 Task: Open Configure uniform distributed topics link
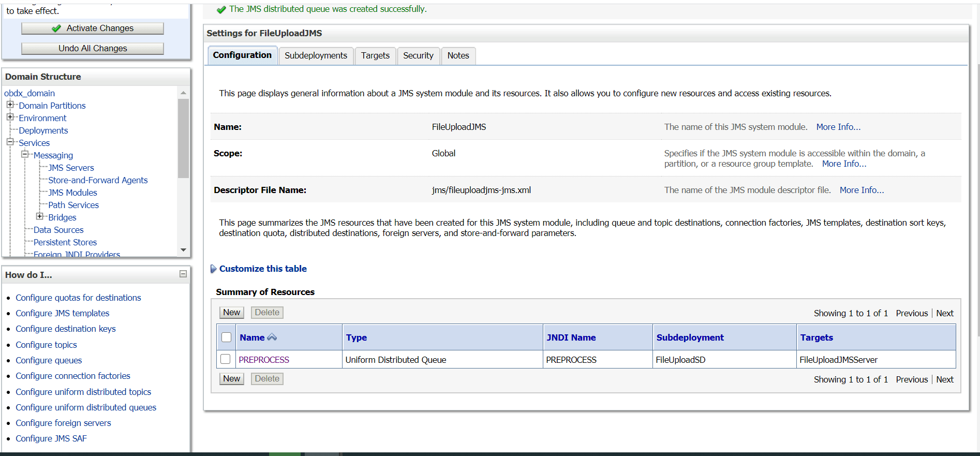click(x=83, y=392)
